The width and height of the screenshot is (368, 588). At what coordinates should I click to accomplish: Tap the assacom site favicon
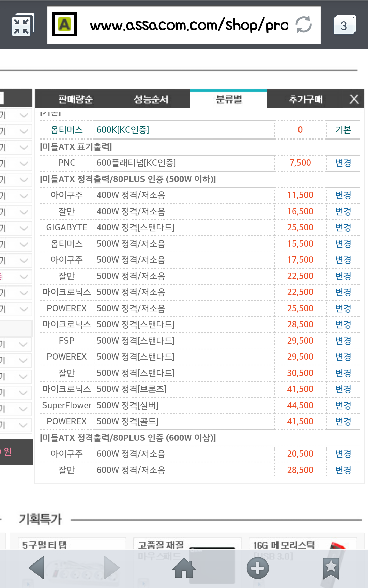[64, 24]
